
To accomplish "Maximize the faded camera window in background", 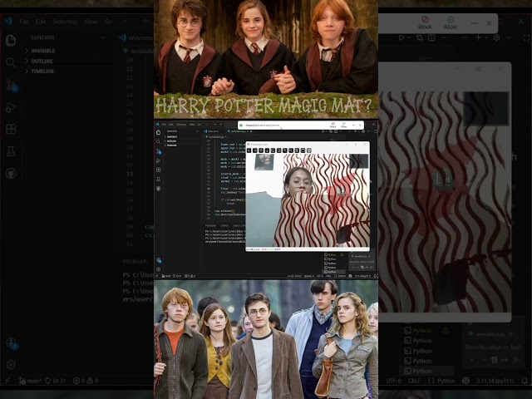I will click(x=479, y=68).
